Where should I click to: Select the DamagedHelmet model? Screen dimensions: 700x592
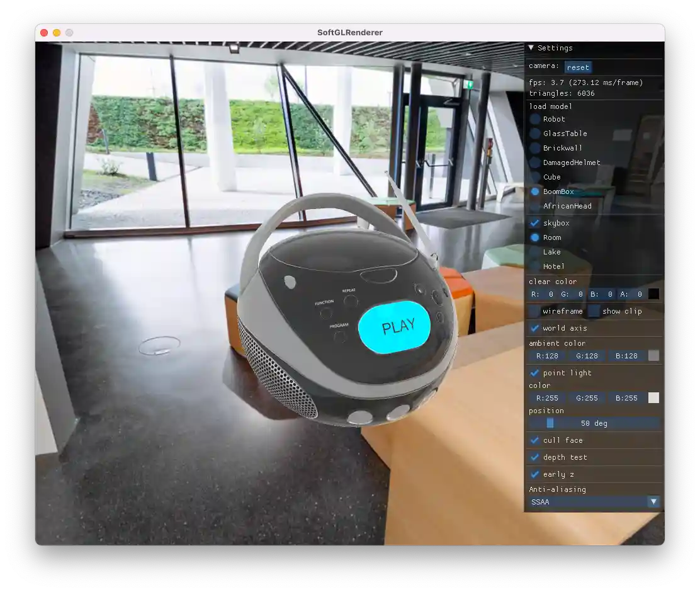click(x=535, y=162)
